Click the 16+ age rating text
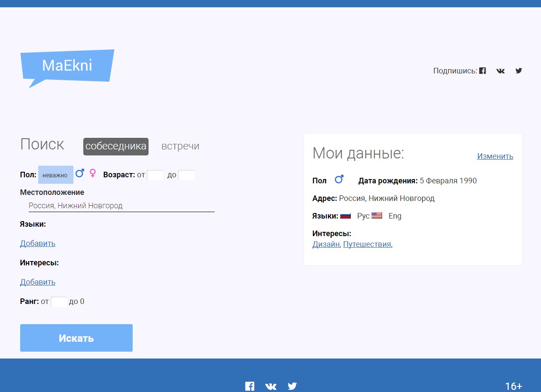Image resolution: width=541 pixels, height=392 pixels. pos(514,386)
